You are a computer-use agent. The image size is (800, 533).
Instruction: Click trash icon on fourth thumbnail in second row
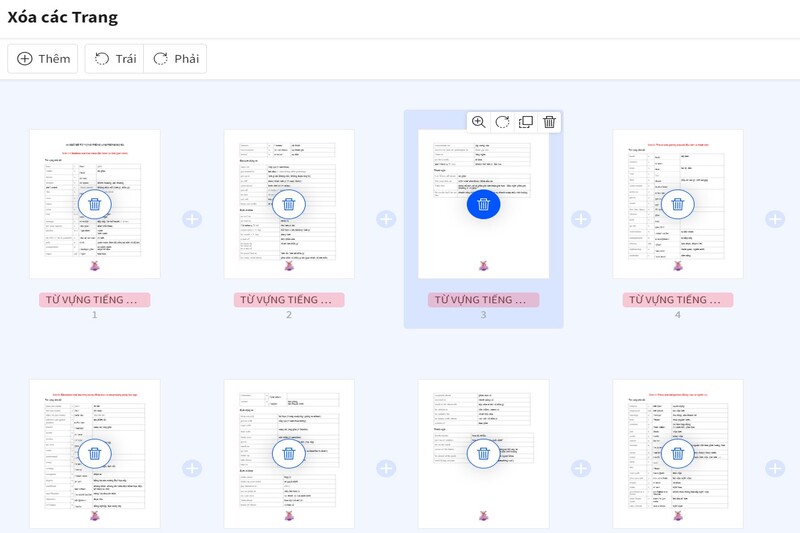pos(677,454)
